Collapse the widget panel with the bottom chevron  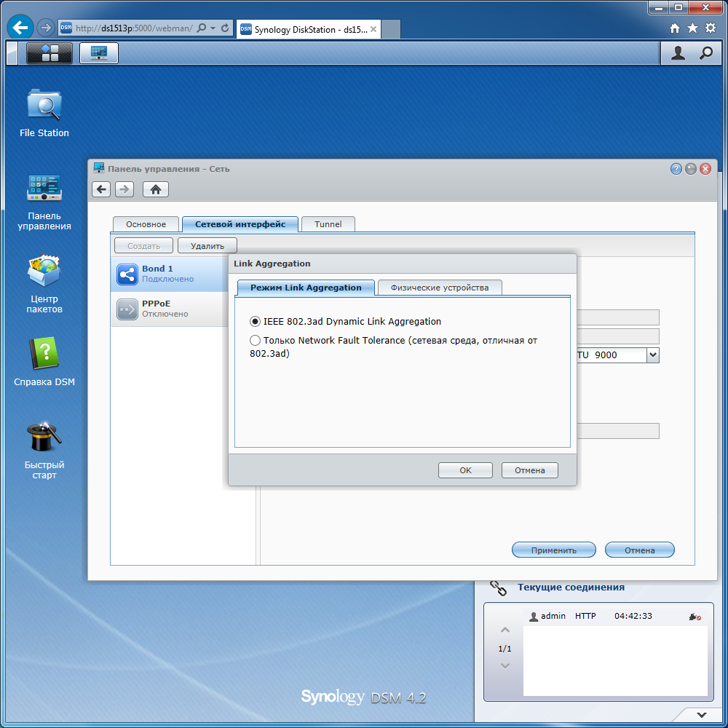coord(702,715)
